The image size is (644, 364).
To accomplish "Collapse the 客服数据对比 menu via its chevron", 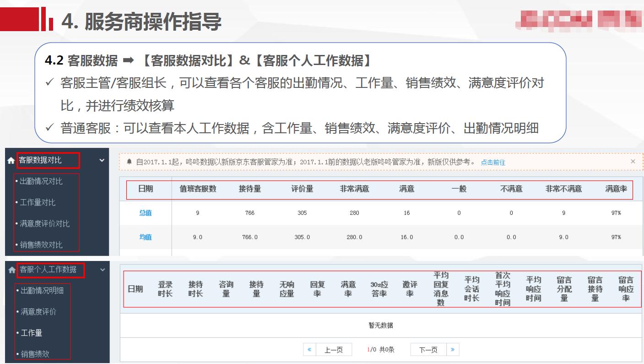I will (102, 160).
